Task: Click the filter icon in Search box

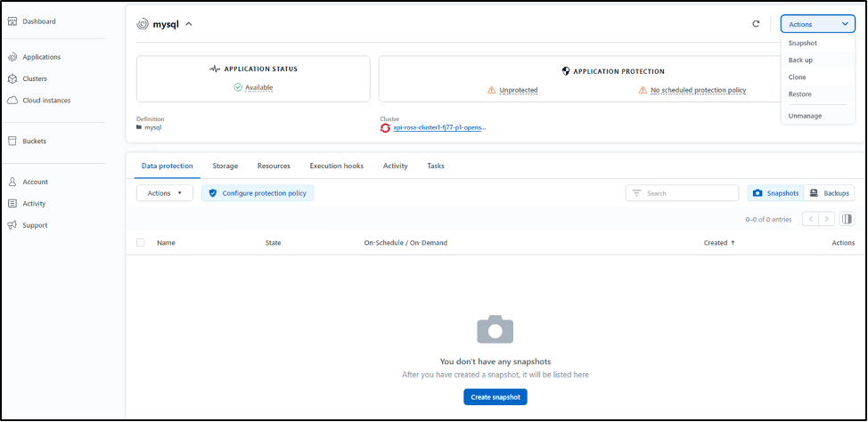Action: coord(636,193)
